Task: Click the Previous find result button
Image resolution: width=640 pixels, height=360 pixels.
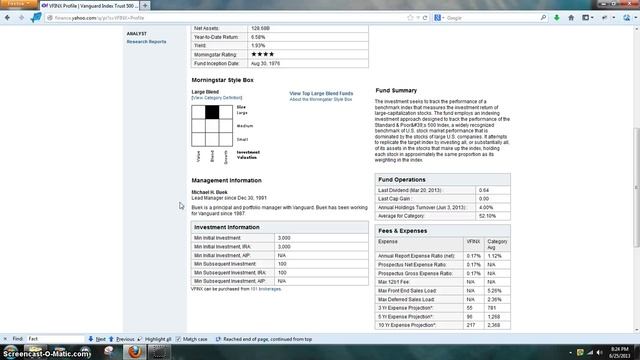Action: click(122, 339)
